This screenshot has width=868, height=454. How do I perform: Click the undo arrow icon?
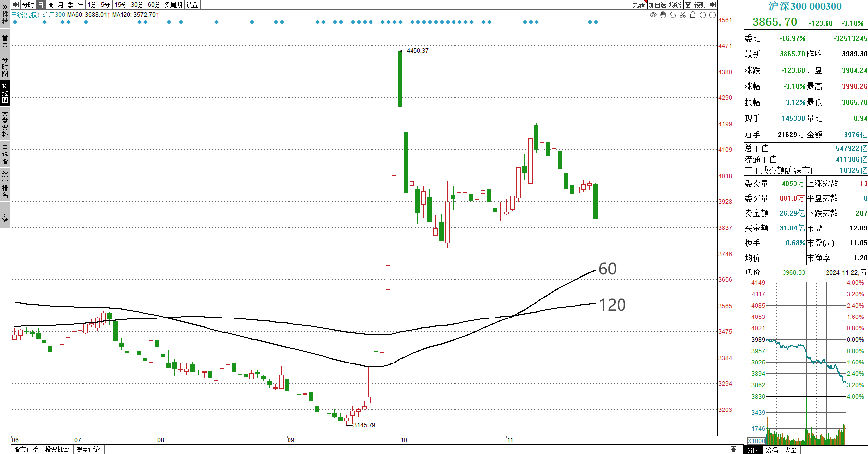tap(673, 15)
